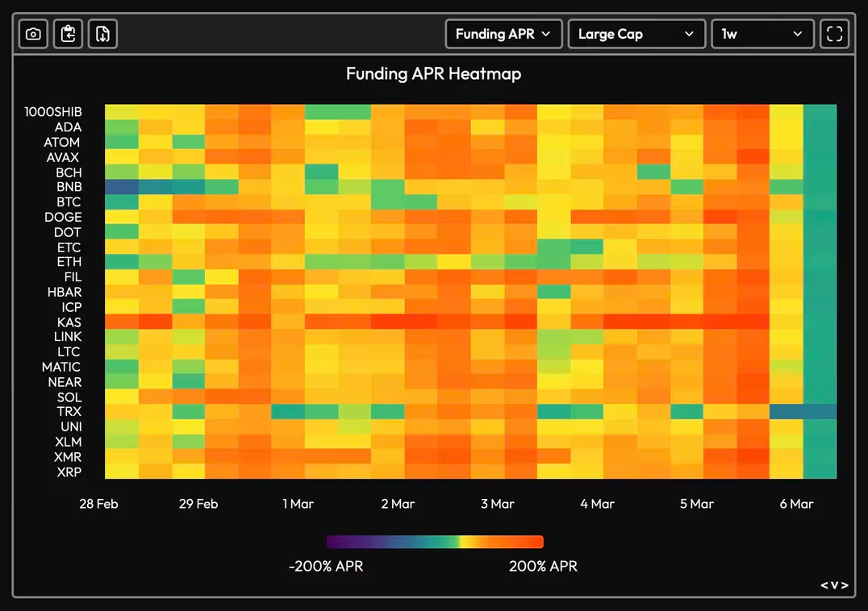Screen dimensions: 868x611
Task: Click the color gradient legend bar
Action: point(435,542)
